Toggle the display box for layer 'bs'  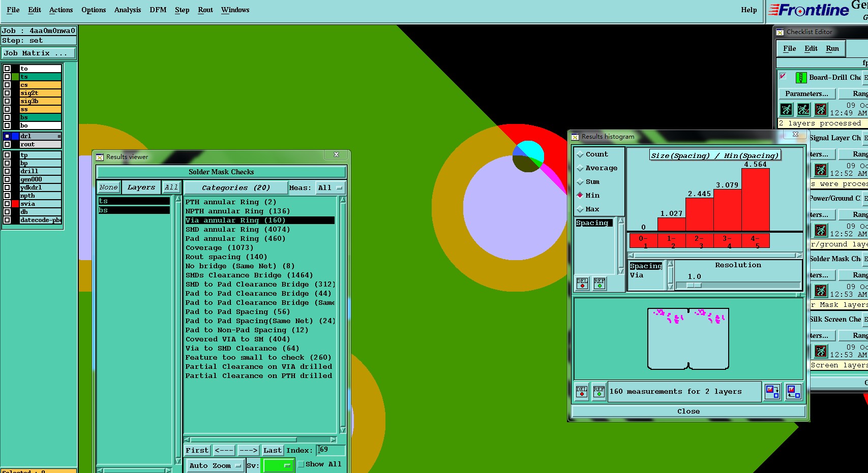[7, 117]
